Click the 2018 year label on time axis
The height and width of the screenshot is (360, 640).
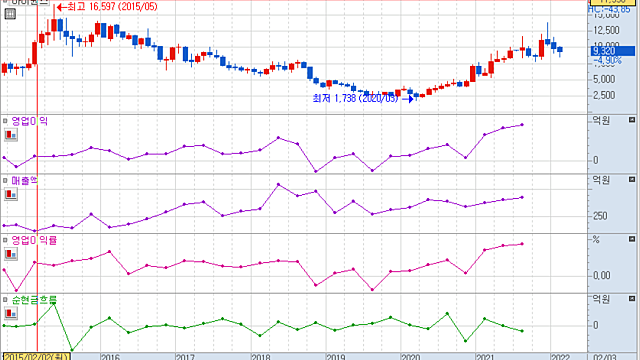click(x=261, y=357)
